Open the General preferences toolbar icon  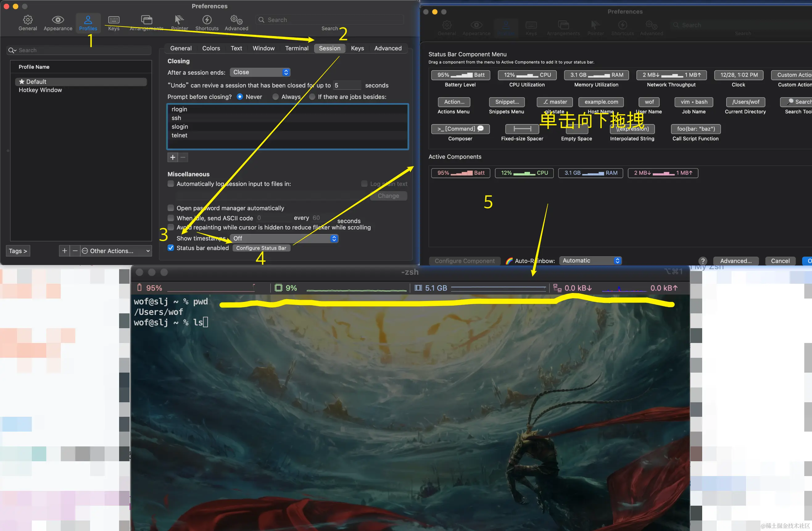click(x=28, y=23)
